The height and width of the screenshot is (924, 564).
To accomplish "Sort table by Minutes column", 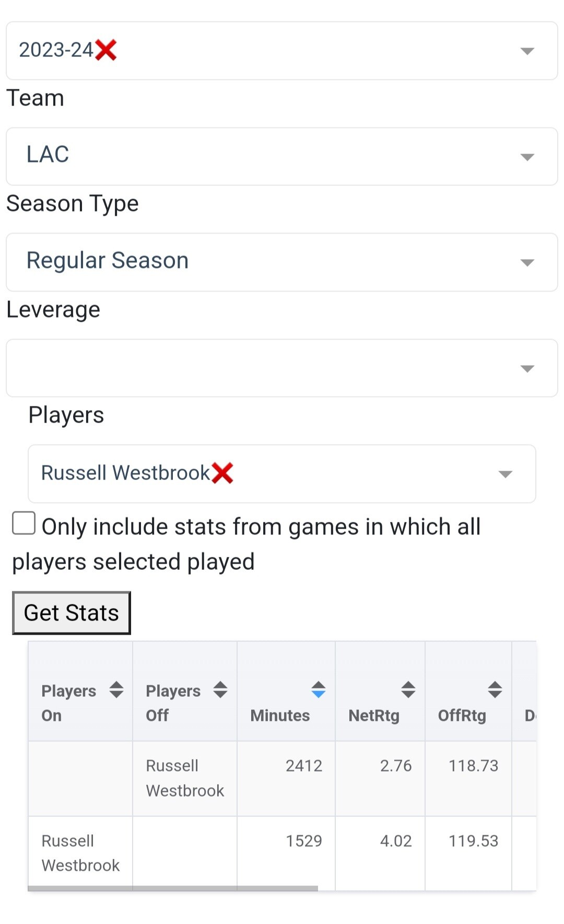I will 318,690.
